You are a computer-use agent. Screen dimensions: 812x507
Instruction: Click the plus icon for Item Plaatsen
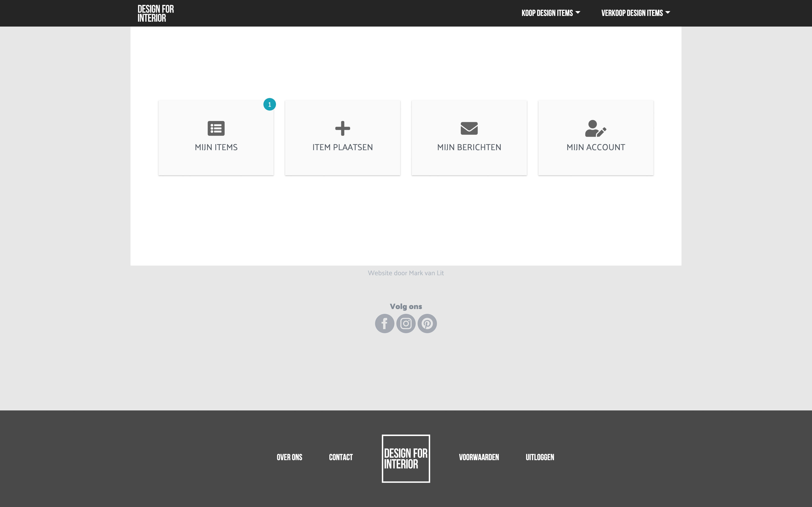(343, 128)
